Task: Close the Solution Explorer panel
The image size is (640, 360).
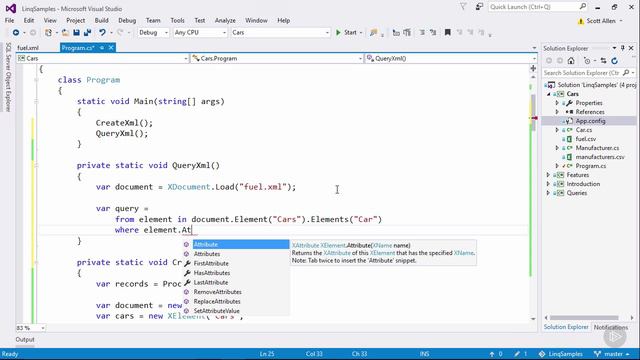Action: point(631,48)
